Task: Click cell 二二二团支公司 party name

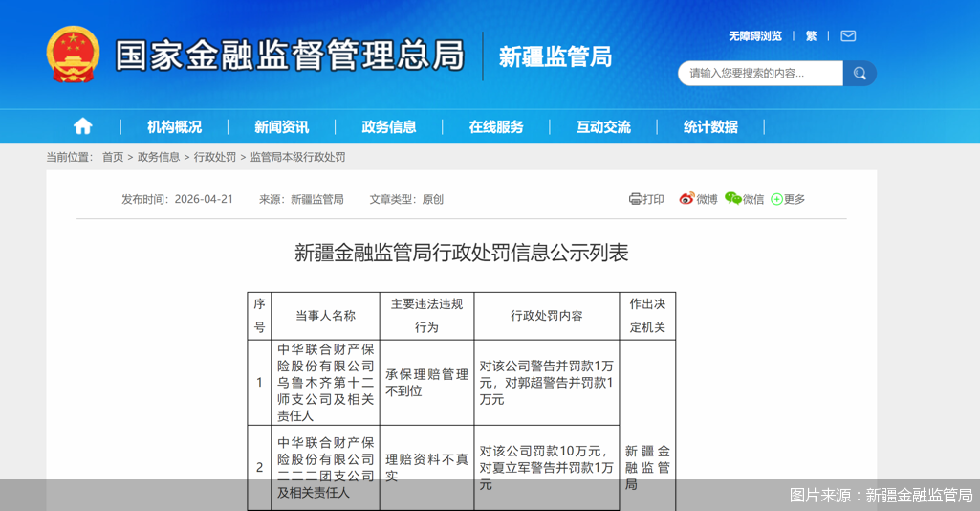Action: point(326,467)
